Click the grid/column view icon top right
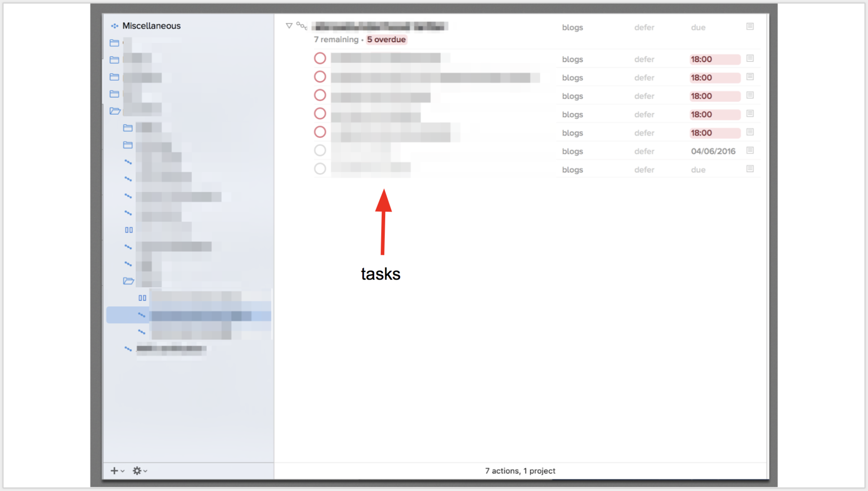This screenshot has width=868, height=491. pyautogui.click(x=750, y=27)
